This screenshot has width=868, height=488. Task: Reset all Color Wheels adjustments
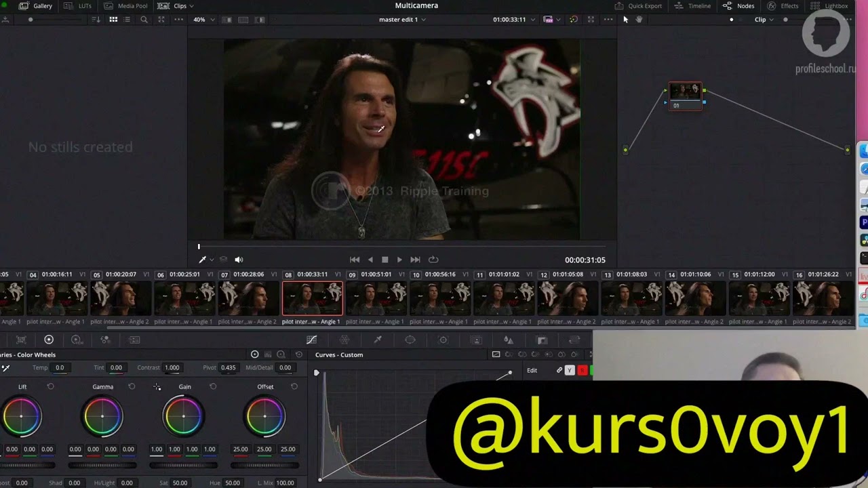299,354
